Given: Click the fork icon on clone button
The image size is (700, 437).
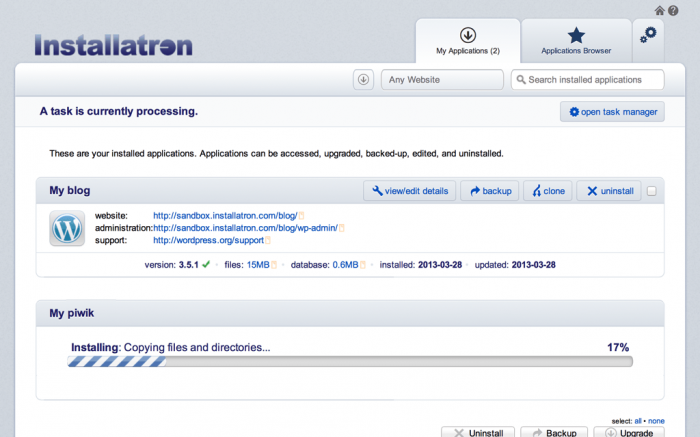Looking at the screenshot, I should click(x=537, y=191).
